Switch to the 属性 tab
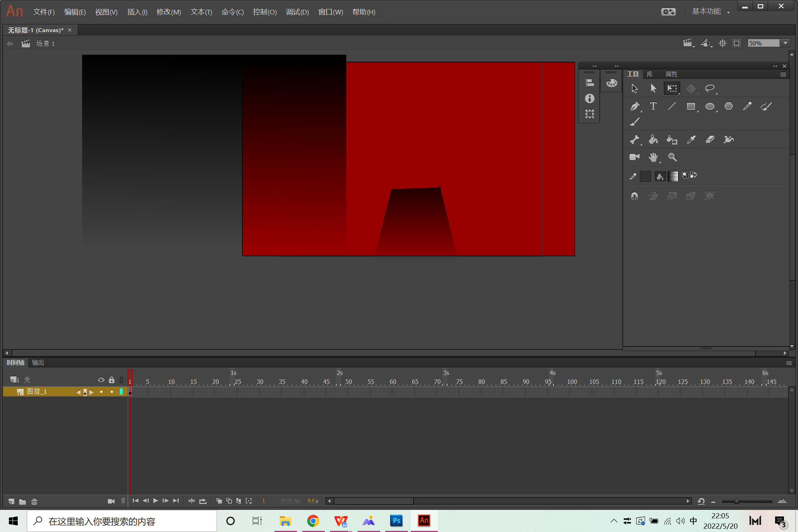This screenshot has height=532, width=798. tap(671, 74)
